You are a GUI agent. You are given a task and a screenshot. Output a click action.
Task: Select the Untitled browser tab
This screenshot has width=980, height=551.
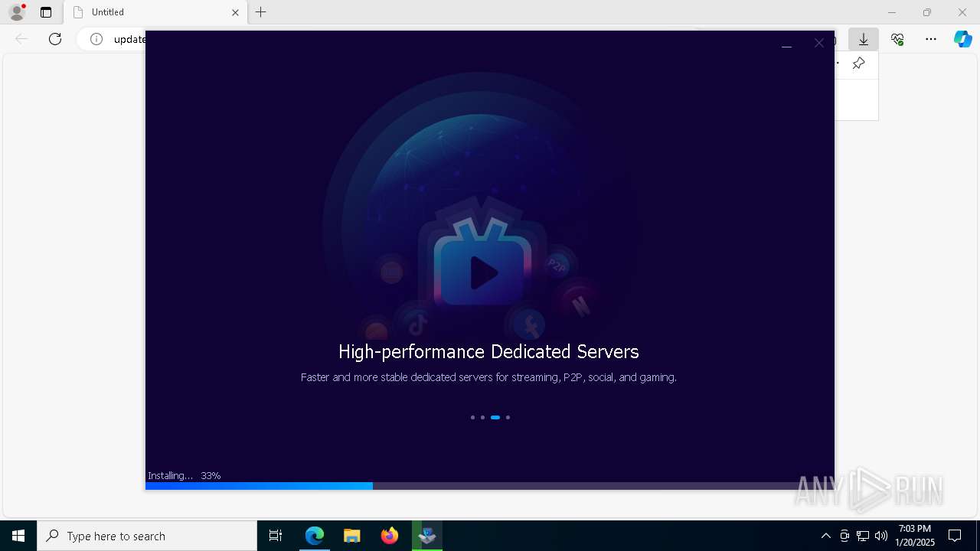coord(155,12)
